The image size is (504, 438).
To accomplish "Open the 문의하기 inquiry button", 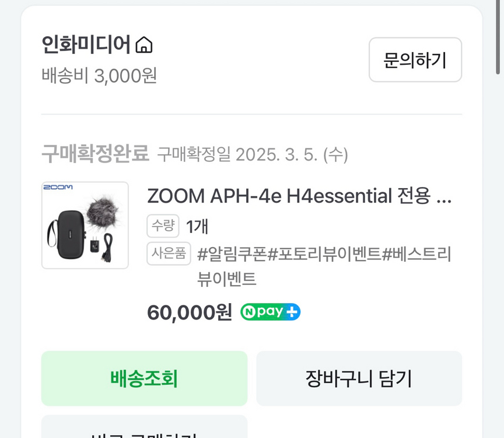I will 415,60.
